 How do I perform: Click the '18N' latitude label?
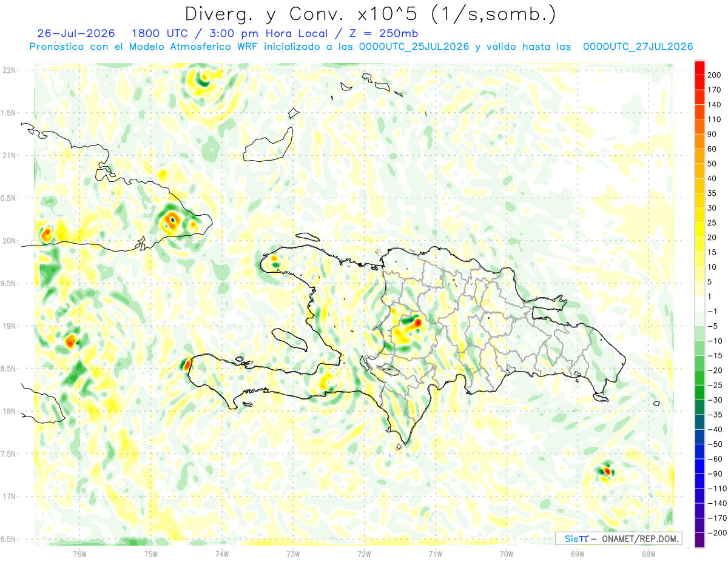pos(10,412)
